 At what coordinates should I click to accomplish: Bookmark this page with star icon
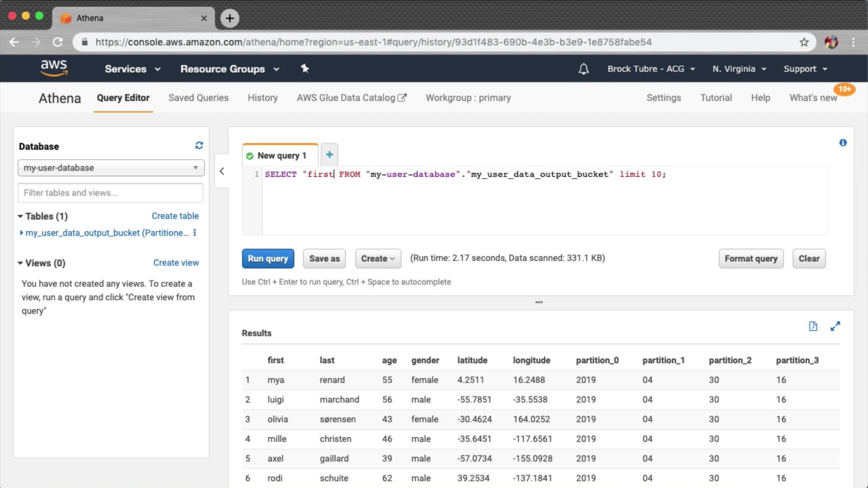coord(804,42)
